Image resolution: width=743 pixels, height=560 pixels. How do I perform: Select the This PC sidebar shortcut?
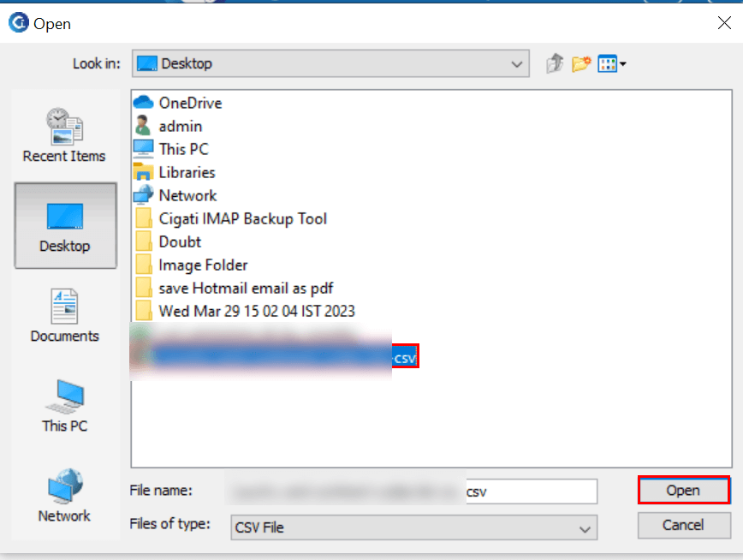pos(64,406)
